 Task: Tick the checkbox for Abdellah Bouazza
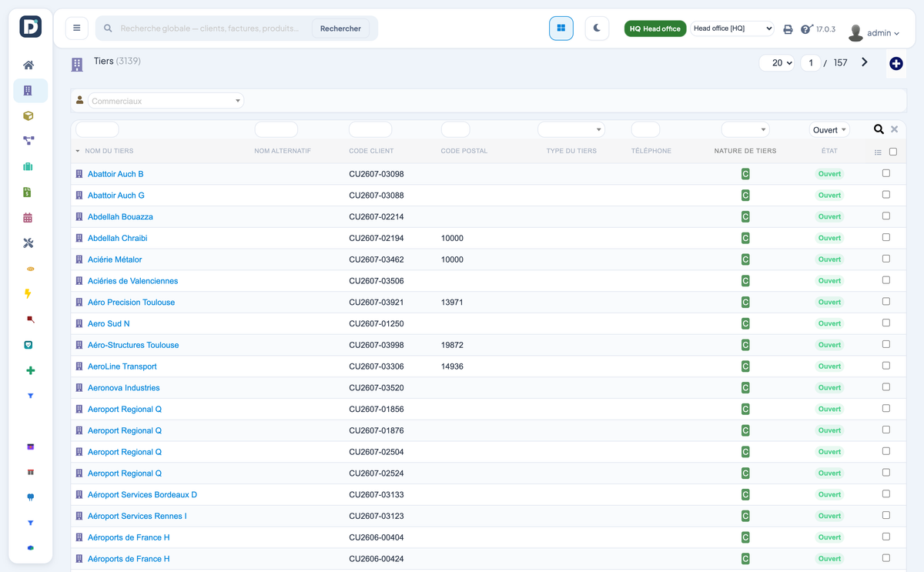point(886,216)
